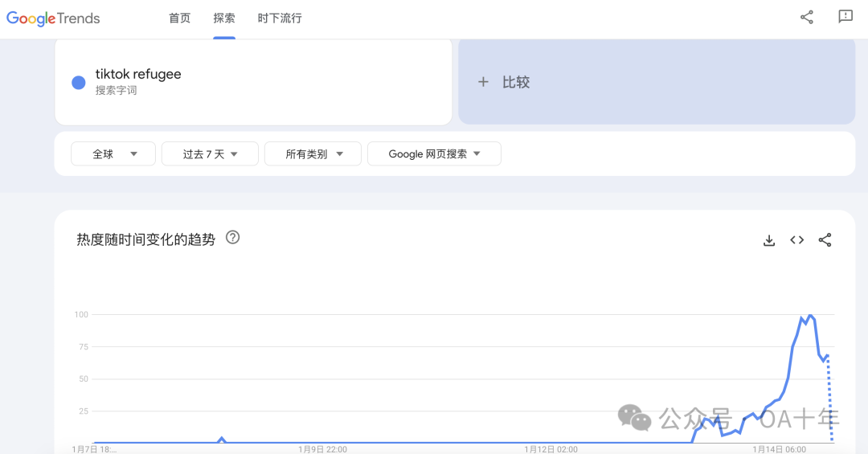
Task: Open the 首页 tab
Action: pos(179,18)
